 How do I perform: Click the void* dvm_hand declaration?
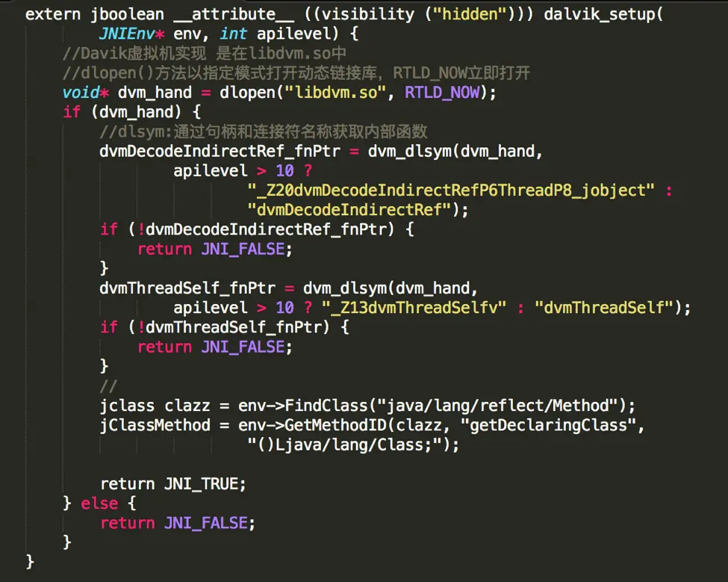tap(127, 93)
